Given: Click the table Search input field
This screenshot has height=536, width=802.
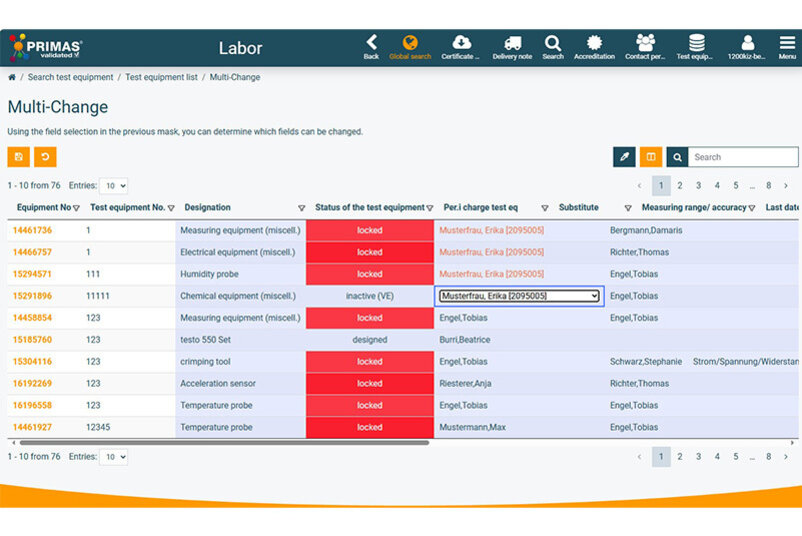Looking at the screenshot, I should click(743, 157).
